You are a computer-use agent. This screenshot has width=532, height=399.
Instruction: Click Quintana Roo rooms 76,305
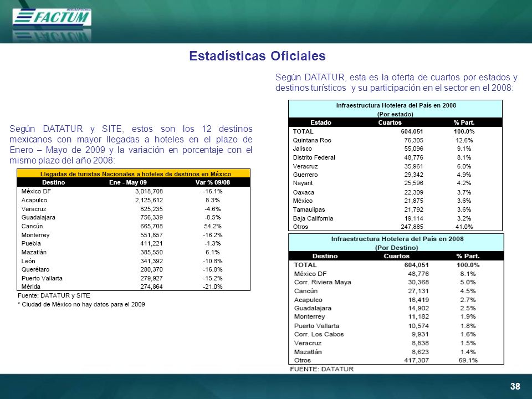pos(413,140)
